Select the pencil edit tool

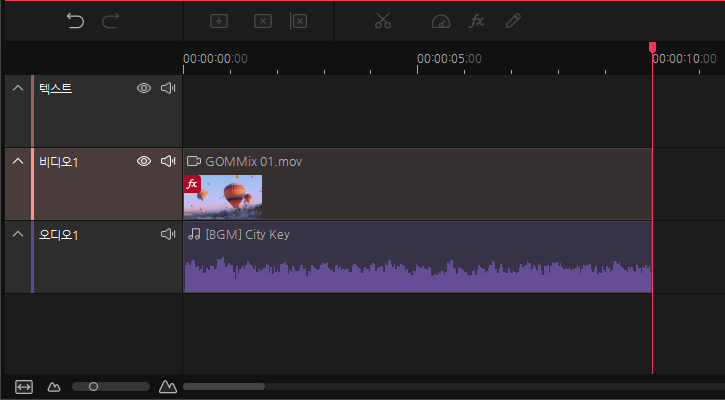click(513, 21)
